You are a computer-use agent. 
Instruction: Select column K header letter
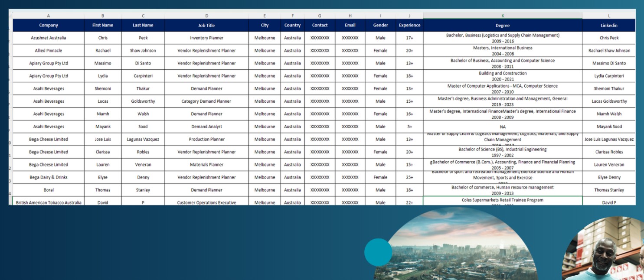pyautogui.click(x=503, y=16)
